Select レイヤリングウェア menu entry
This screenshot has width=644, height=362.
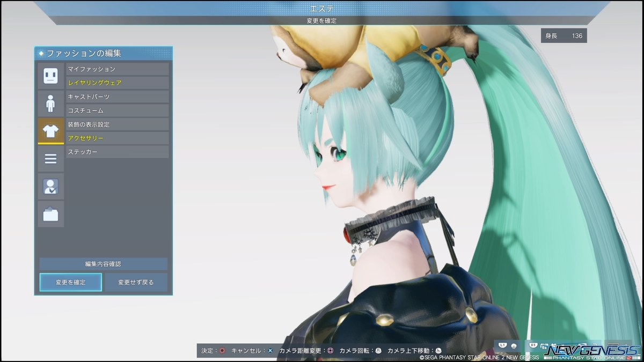click(117, 83)
